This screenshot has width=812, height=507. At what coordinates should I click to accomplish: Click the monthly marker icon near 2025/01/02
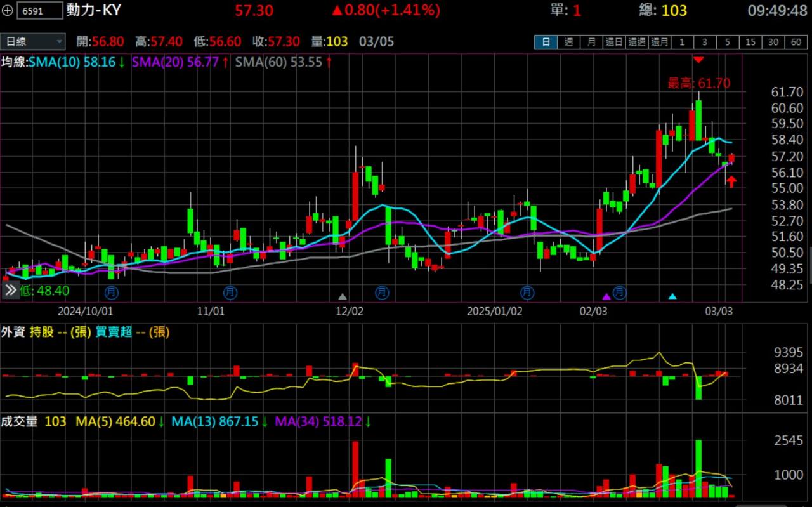pos(527,293)
